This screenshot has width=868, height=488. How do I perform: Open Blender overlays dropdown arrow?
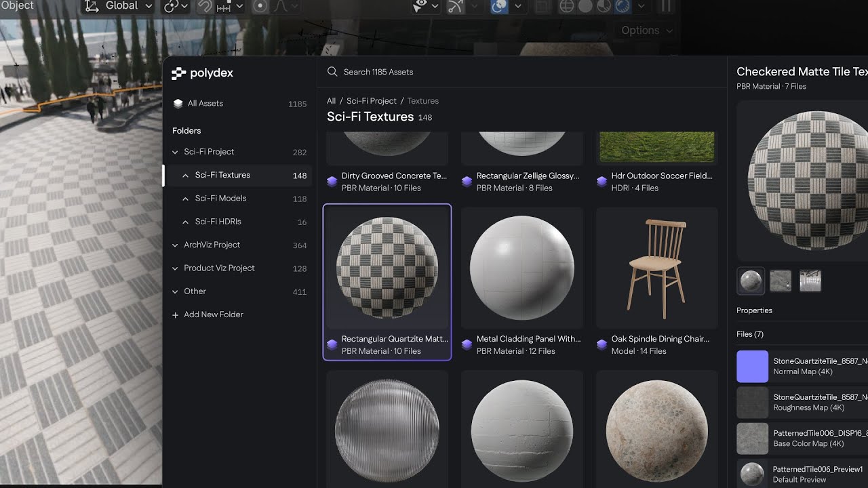517,7
